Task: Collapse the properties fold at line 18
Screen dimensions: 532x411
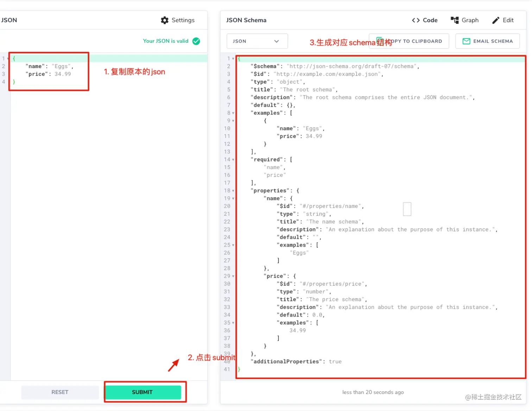Action: [x=233, y=191]
